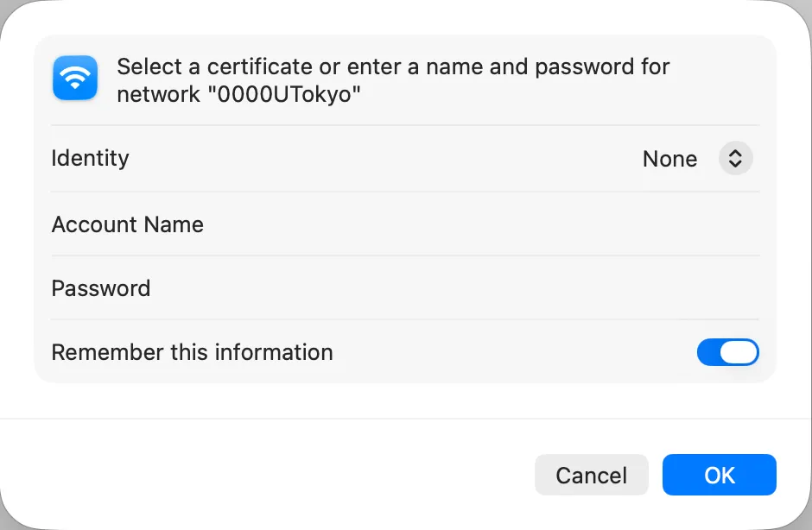Click the Password label text
Viewport: 812px width, 530px height.
click(101, 288)
